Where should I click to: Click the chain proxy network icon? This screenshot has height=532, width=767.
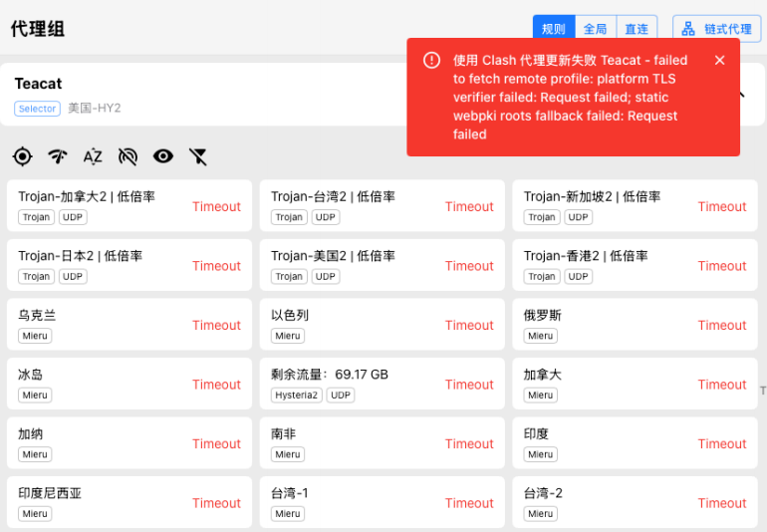click(688, 29)
